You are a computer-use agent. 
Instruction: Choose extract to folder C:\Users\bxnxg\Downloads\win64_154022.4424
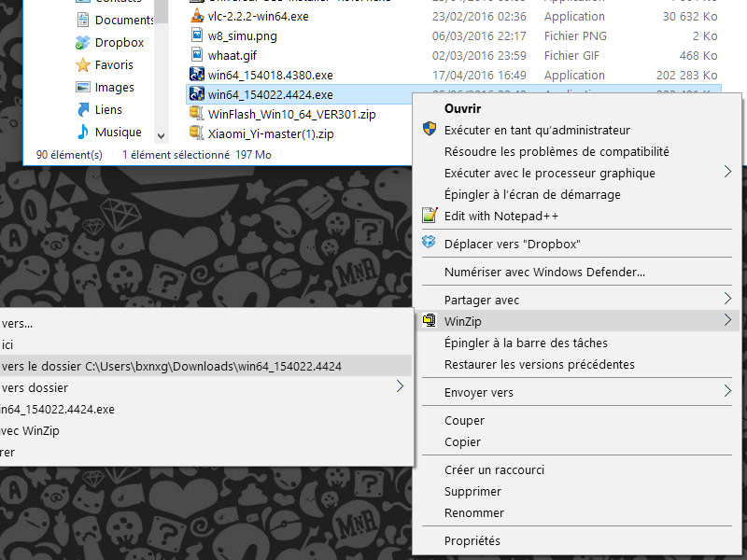[x=205, y=366]
